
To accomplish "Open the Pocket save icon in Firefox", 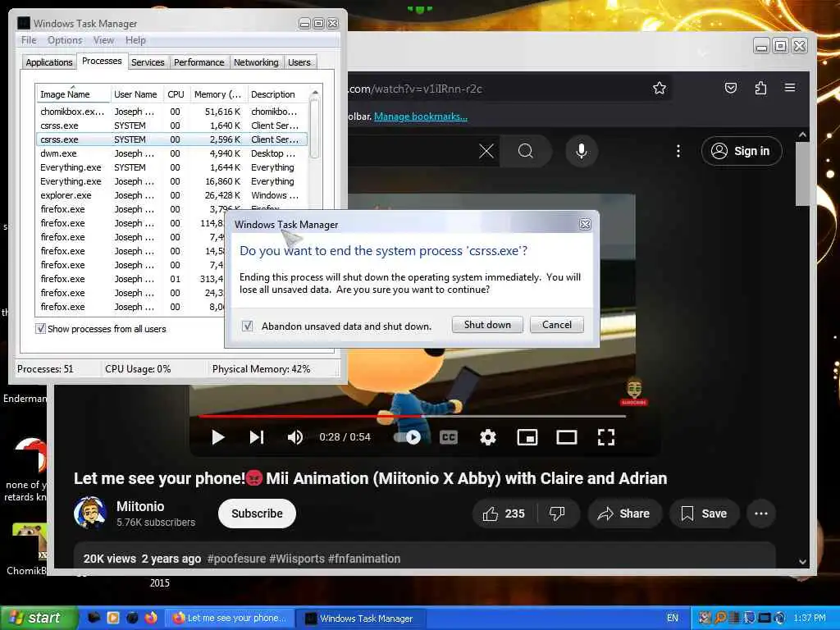I will [x=731, y=88].
